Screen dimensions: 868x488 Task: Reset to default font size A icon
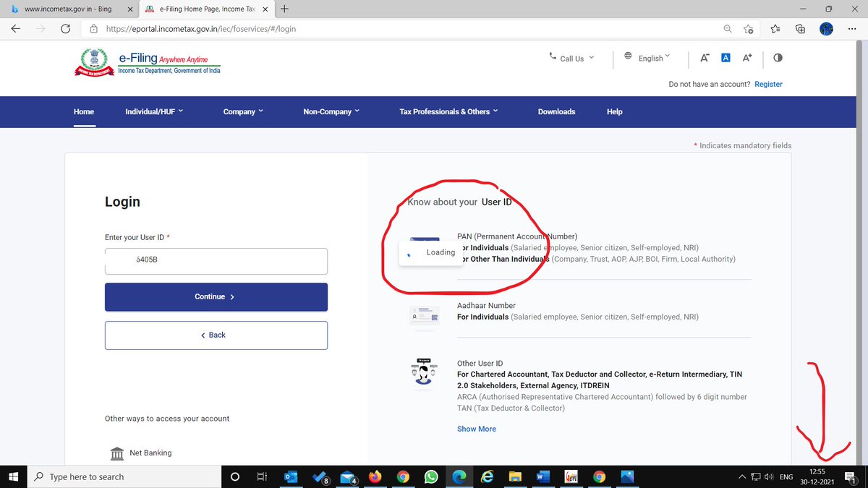tap(726, 58)
